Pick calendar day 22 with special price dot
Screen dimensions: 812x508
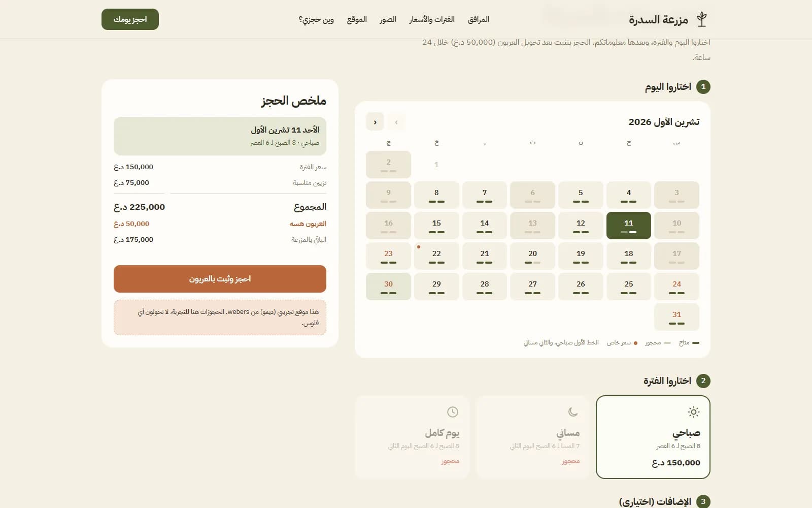coord(436,256)
